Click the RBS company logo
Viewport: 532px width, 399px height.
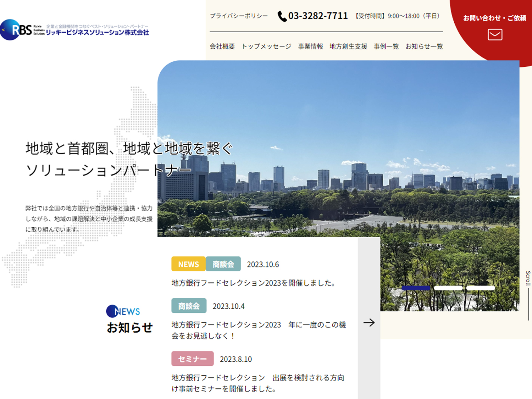pos(74,30)
